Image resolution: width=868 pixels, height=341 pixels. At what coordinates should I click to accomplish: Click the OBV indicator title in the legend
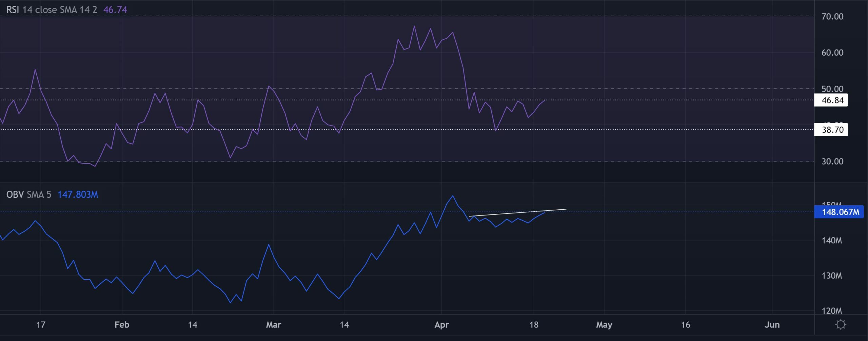pos(15,194)
